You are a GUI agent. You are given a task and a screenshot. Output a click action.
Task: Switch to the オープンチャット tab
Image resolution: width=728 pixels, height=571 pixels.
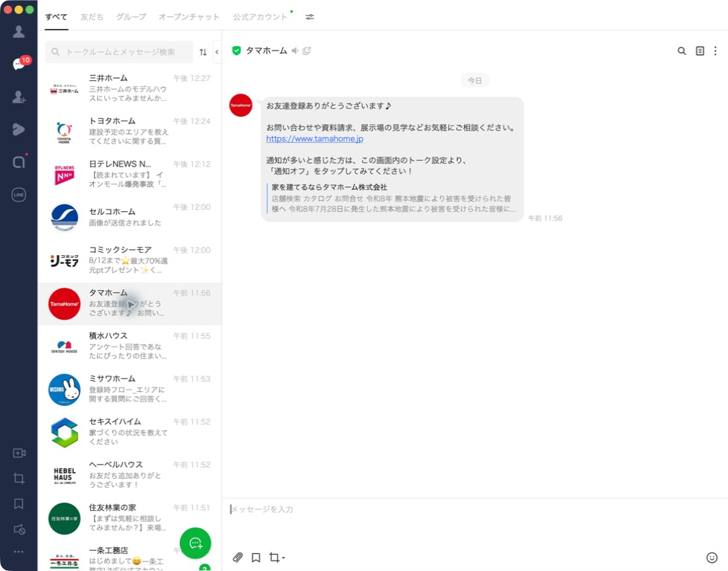click(189, 16)
